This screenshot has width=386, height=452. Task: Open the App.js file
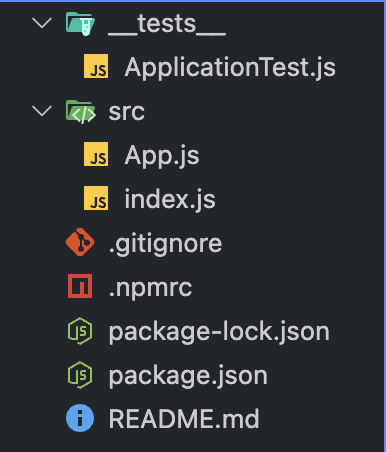pyautogui.click(x=162, y=156)
